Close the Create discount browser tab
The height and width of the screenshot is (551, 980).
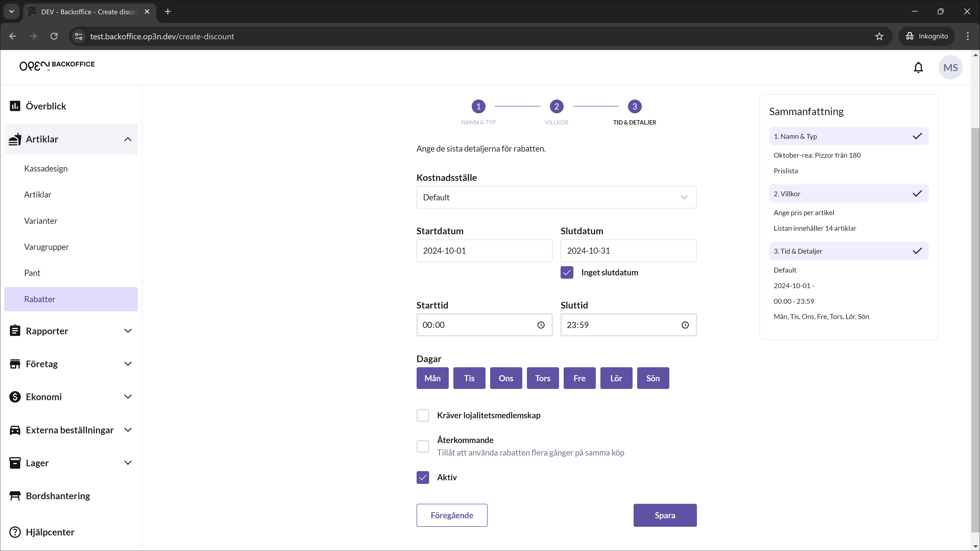pos(147,11)
